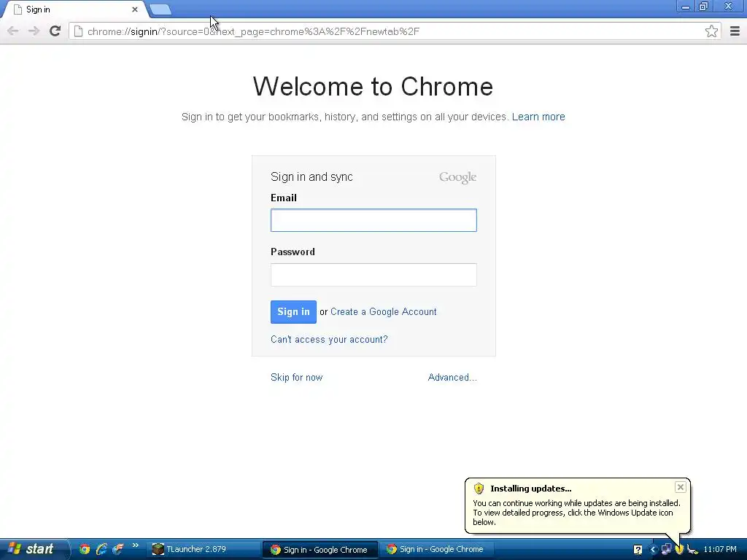Open the Learn more link
The image size is (747, 560).
pyautogui.click(x=538, y=117)
